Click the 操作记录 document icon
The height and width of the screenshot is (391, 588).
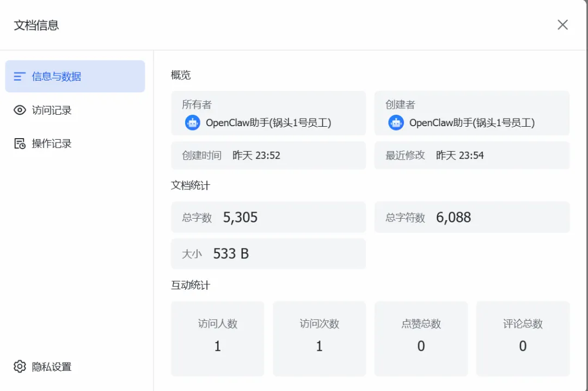click(20, 144)
